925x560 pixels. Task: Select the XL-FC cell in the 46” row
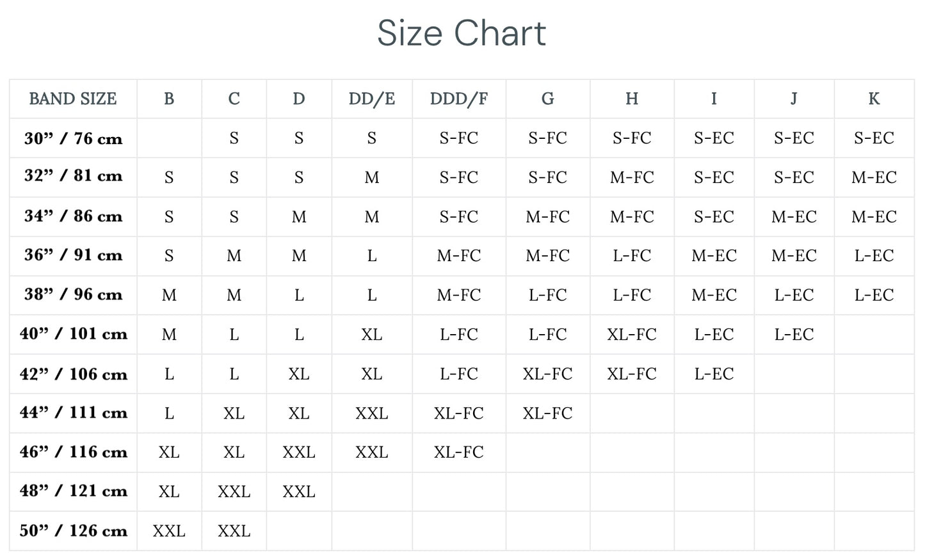click(x=459, y=452)
